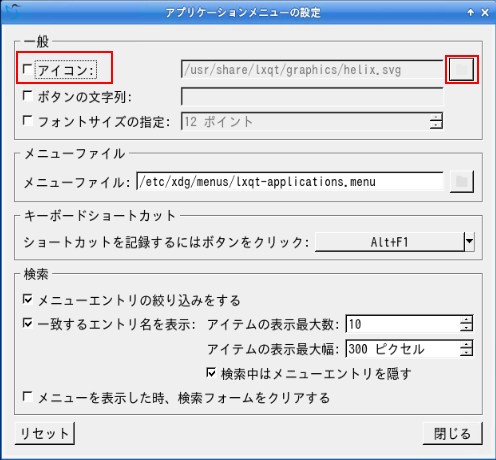
Task: Increase the font size point value
Action: point(436,117)
